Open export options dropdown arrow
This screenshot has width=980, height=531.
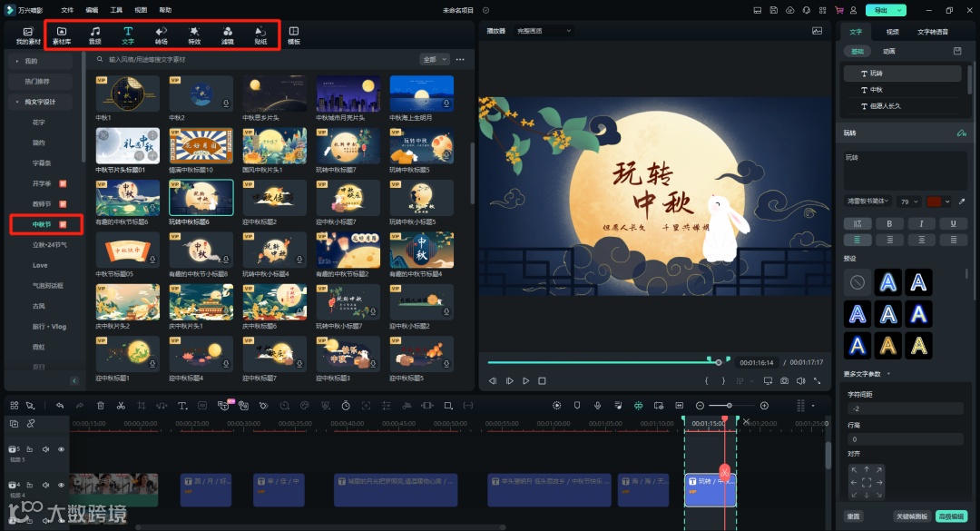(x=899, y=10)
